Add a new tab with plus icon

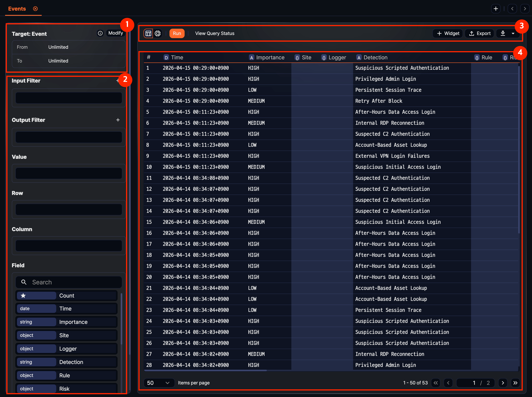[495, 9]
